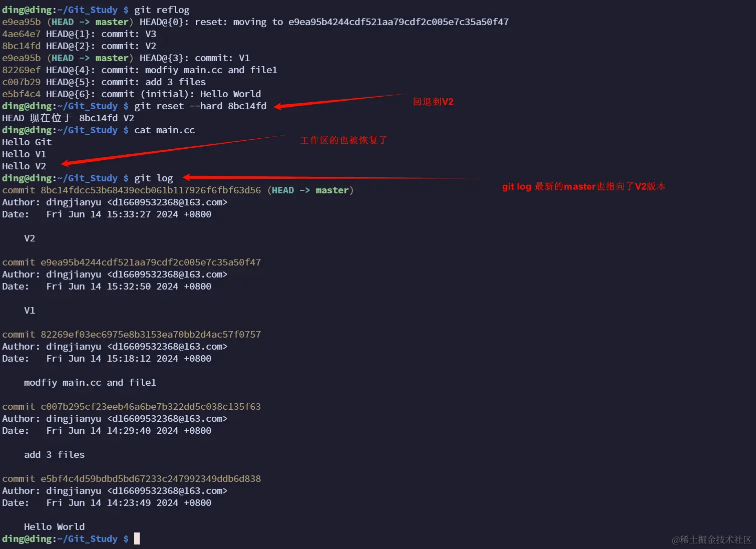Click reflog entry 'HEAD@{2}: commit: V2'

click(101, 46)
